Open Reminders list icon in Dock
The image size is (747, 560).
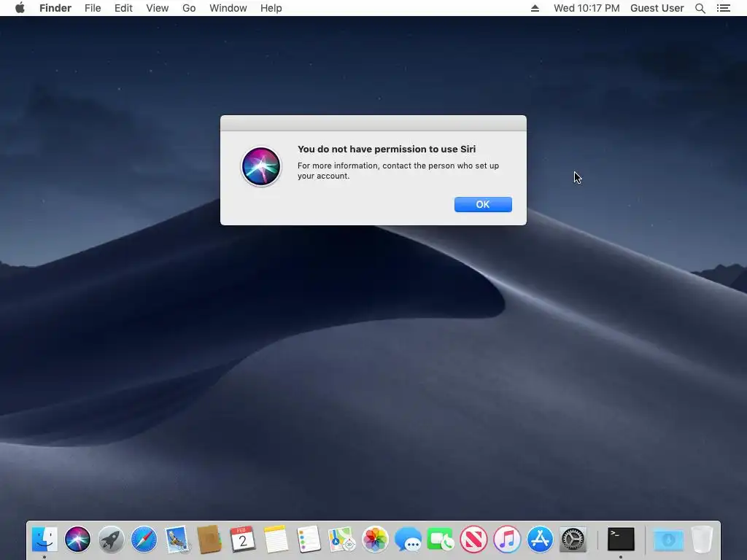[x=309, y=540]
